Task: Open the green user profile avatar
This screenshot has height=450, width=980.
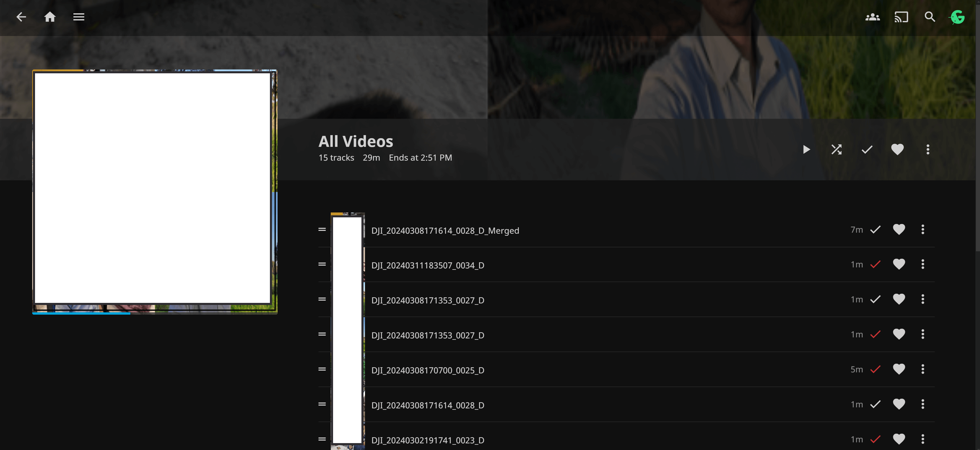Action: tap(958, 17)
